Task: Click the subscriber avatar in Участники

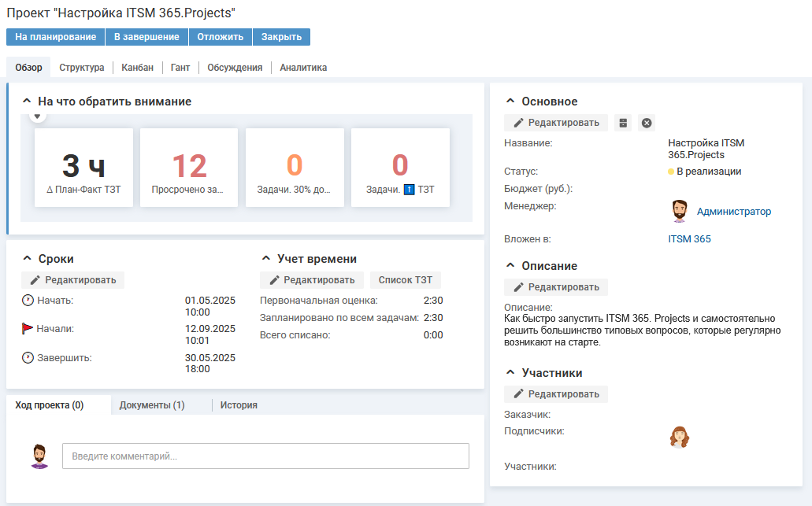Action: (x=679, y=437)
